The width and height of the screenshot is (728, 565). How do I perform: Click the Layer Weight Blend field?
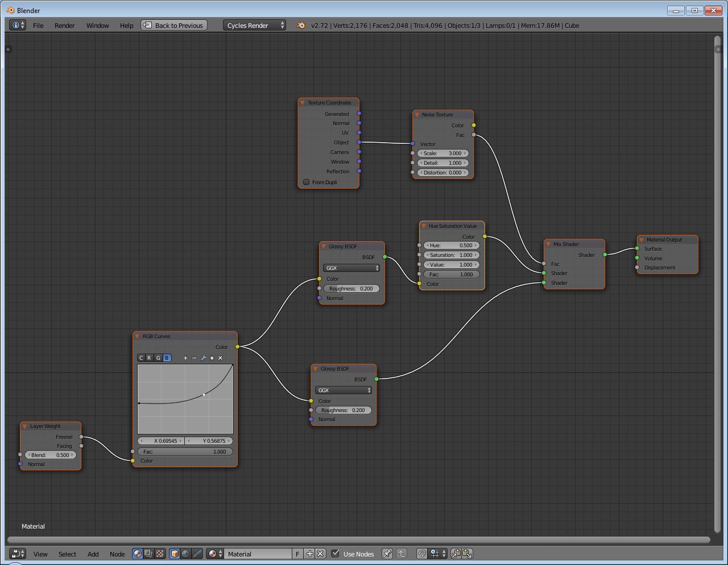51,455
